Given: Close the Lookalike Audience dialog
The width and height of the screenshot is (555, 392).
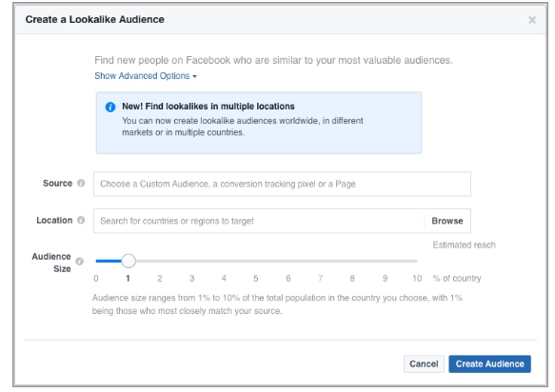Looking at the screenshot, I should pyautogui.click(x=532, y=20).
